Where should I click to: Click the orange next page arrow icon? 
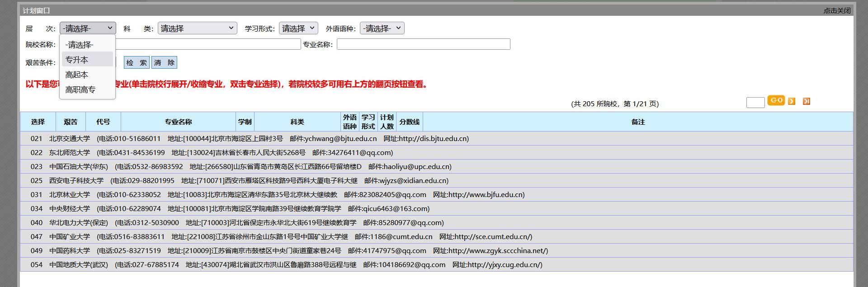pyautogui.click(x=792, y=101)
